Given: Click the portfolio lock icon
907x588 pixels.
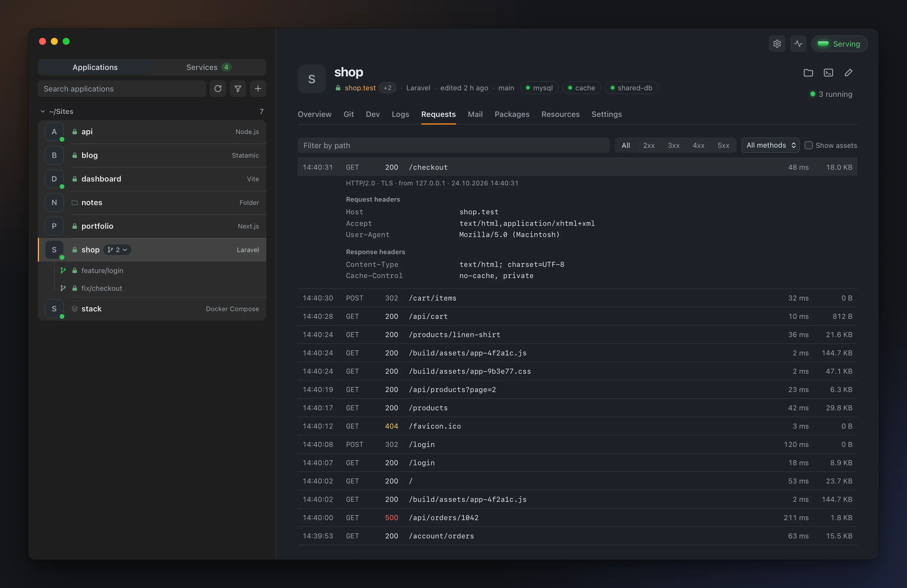Looking at the screenshot, I should [x=75, y=226].
